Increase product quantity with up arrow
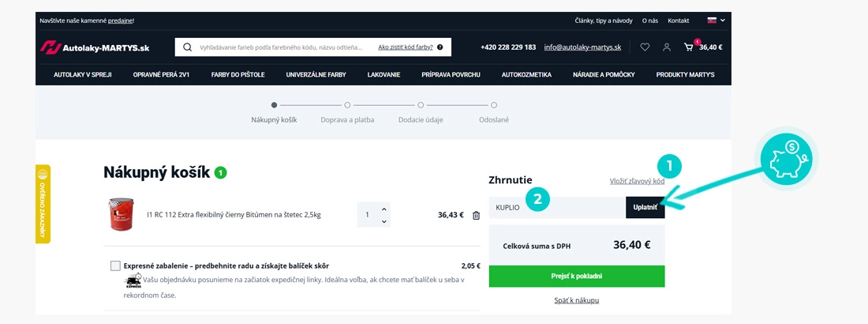 click(x=384, y=209)
